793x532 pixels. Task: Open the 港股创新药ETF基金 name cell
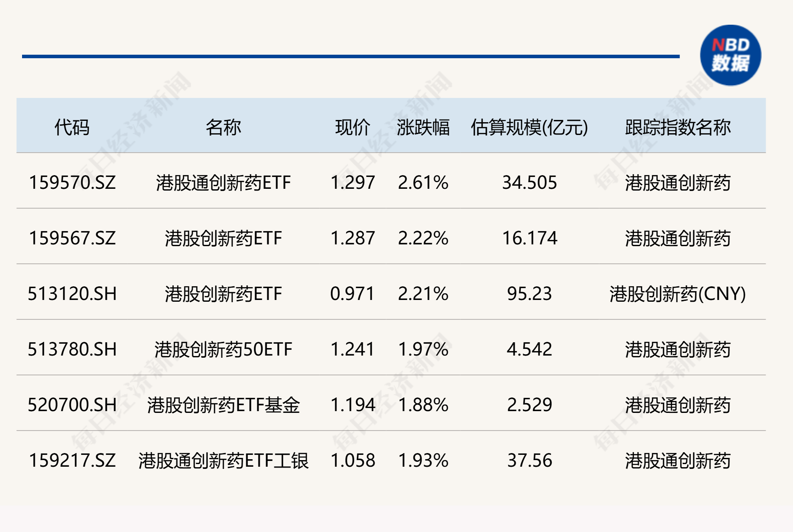point(223,405)
